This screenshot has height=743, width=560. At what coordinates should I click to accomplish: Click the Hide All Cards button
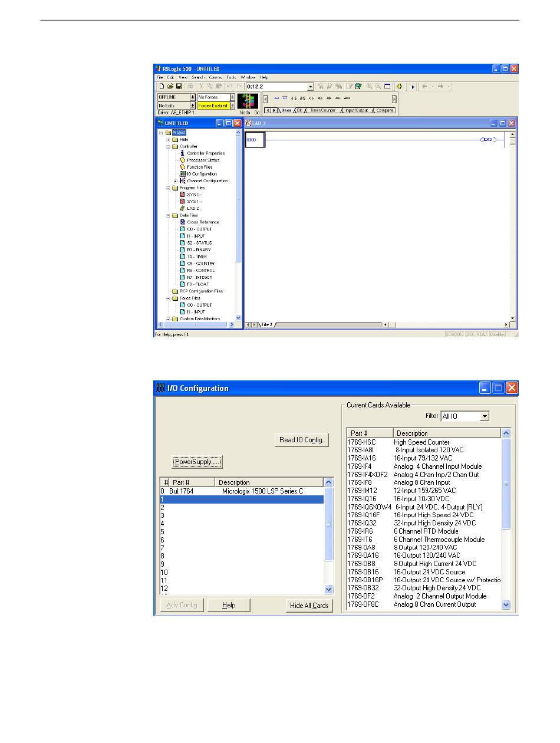(309, 606)
